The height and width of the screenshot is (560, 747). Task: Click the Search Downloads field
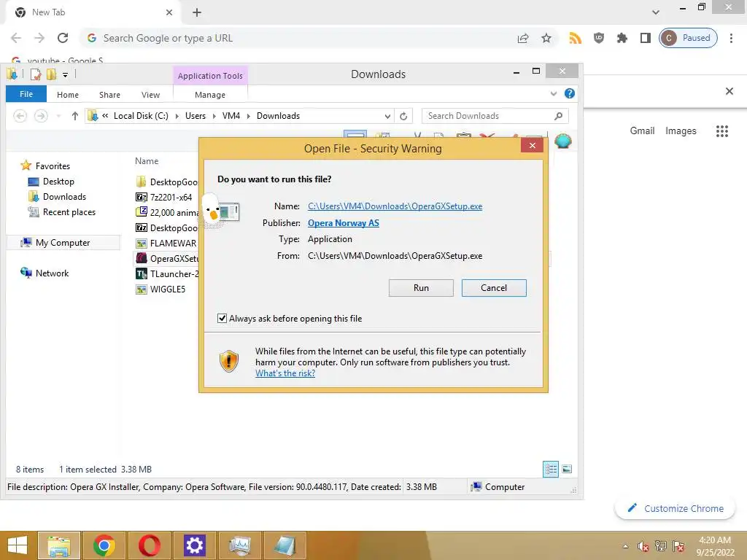click(x=495, y=116)
